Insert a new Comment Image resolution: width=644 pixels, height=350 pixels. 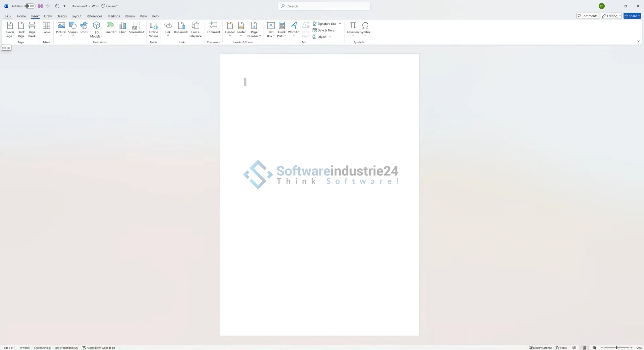pyautogui.click(x=213, y=28)
